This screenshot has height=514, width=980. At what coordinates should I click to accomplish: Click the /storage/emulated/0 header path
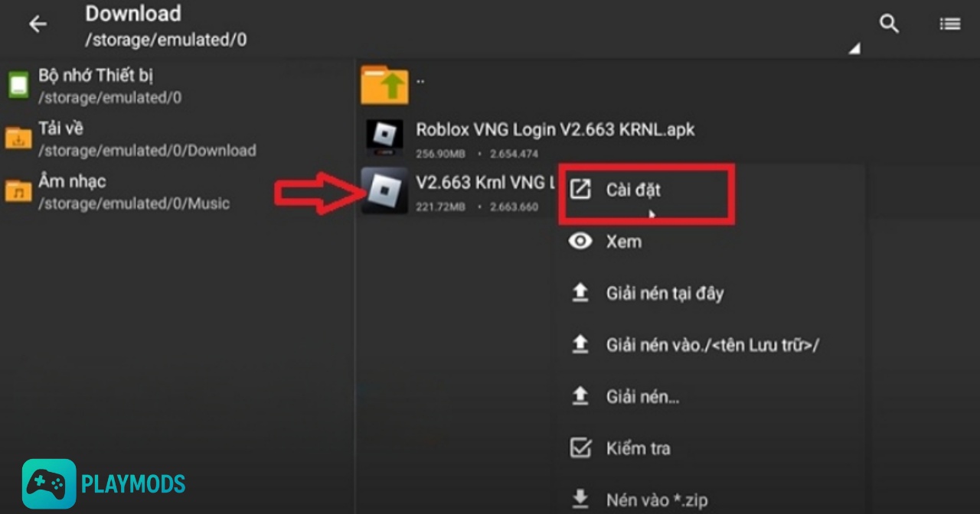166,40
